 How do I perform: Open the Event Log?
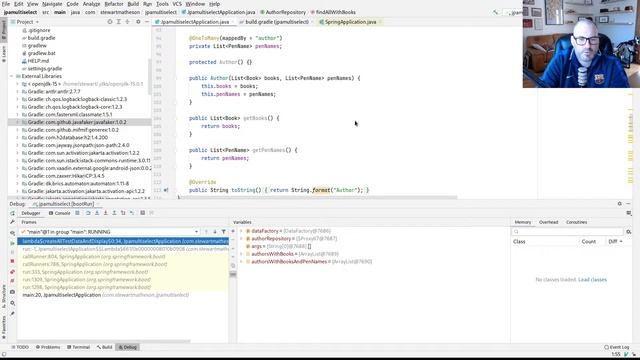(x=617, y=347)
